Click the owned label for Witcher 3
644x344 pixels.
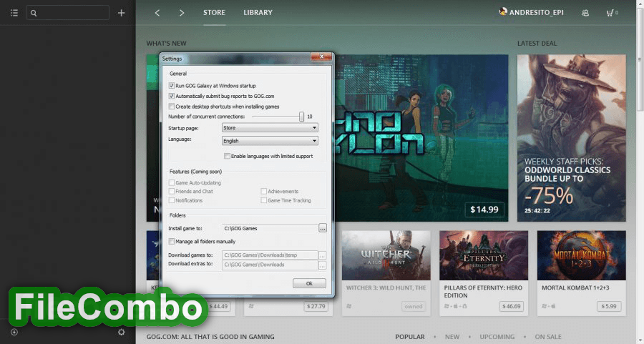pyautogui.click(x=413, y=306)
